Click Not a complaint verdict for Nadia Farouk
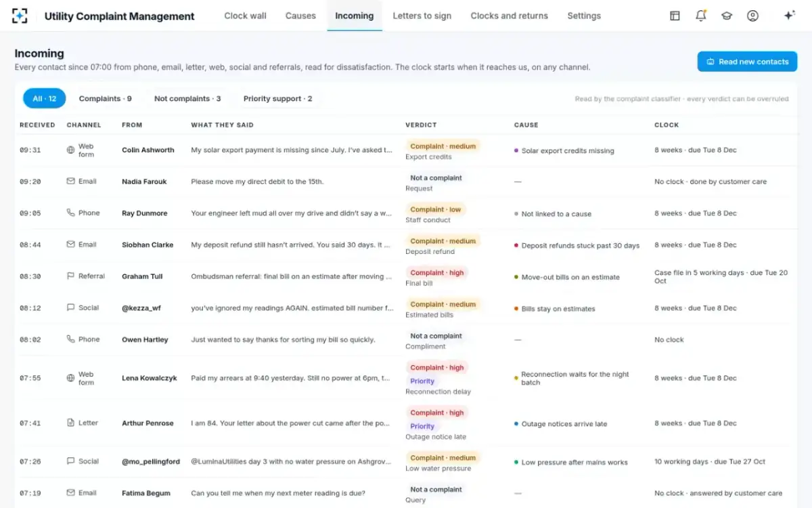This screenshot has height=508, width=812. tap(436, 177)
